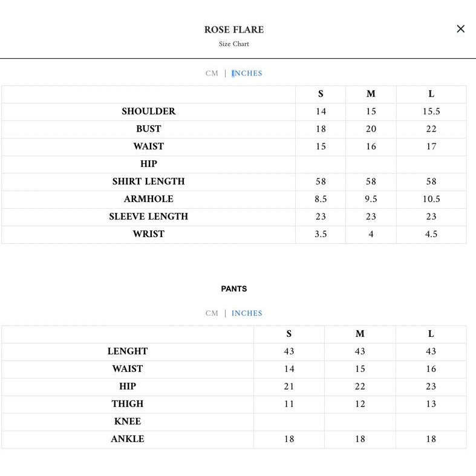Click the THIGH row label

click(x=128, y=404)
